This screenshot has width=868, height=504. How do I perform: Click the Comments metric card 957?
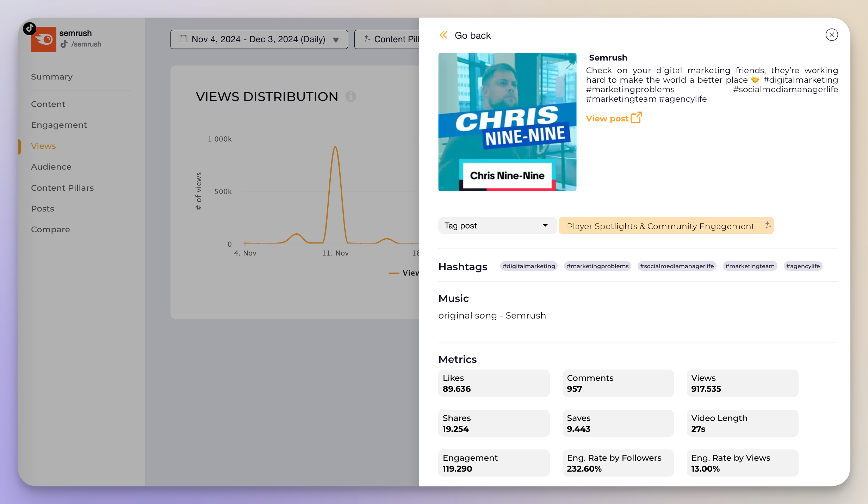pos(618,383)
